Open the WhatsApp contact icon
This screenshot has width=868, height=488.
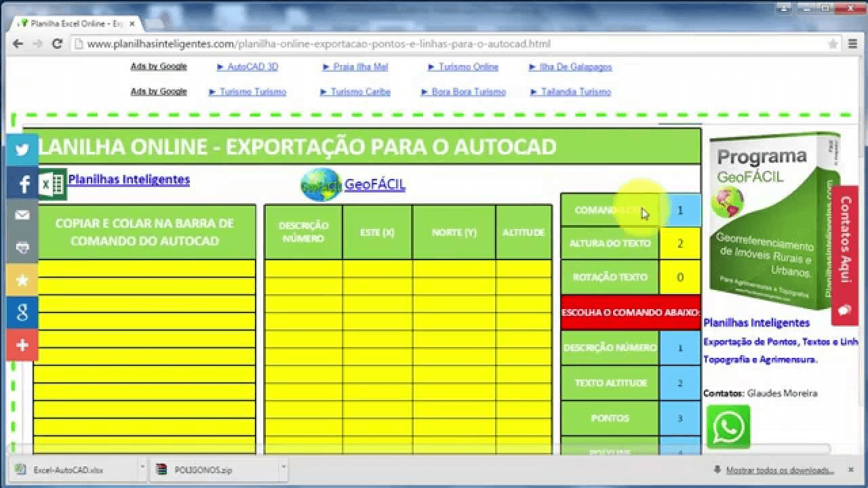pos(728,427)
